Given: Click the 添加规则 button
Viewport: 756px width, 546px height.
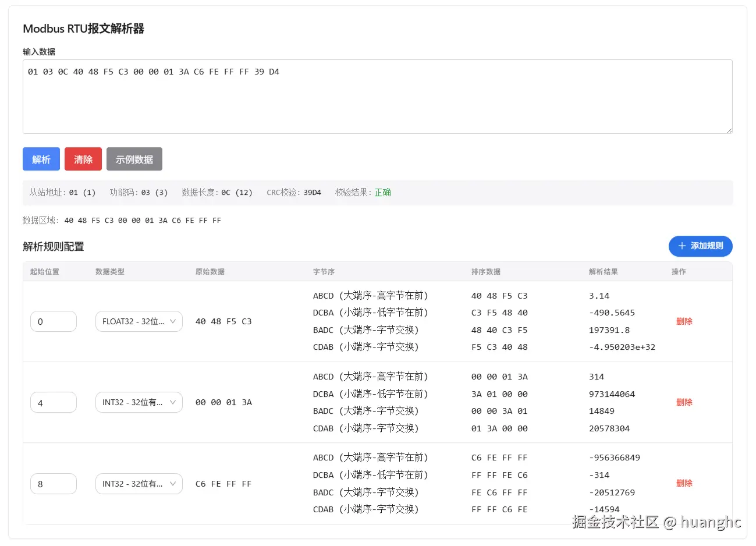Looking at the screenshot, I should coord(700,246).
